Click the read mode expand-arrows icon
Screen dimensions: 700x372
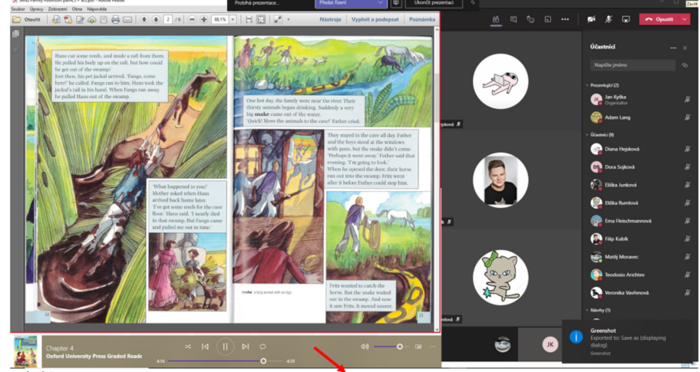(278, 20)
